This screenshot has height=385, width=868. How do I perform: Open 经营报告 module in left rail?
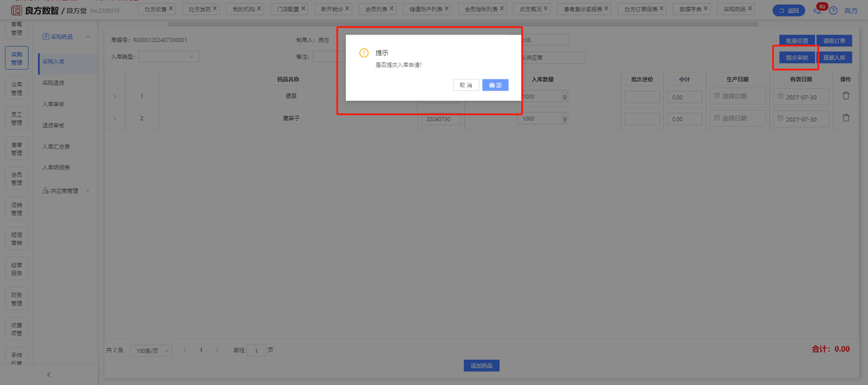pos(16,268)
